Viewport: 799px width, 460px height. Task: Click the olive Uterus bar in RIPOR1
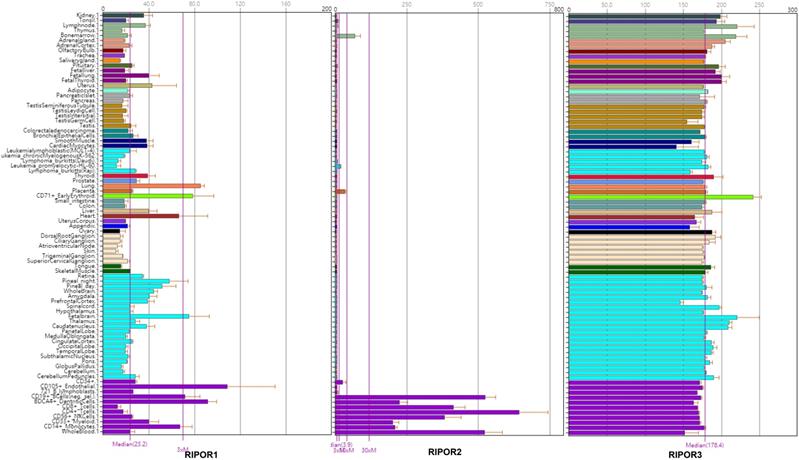127,86
